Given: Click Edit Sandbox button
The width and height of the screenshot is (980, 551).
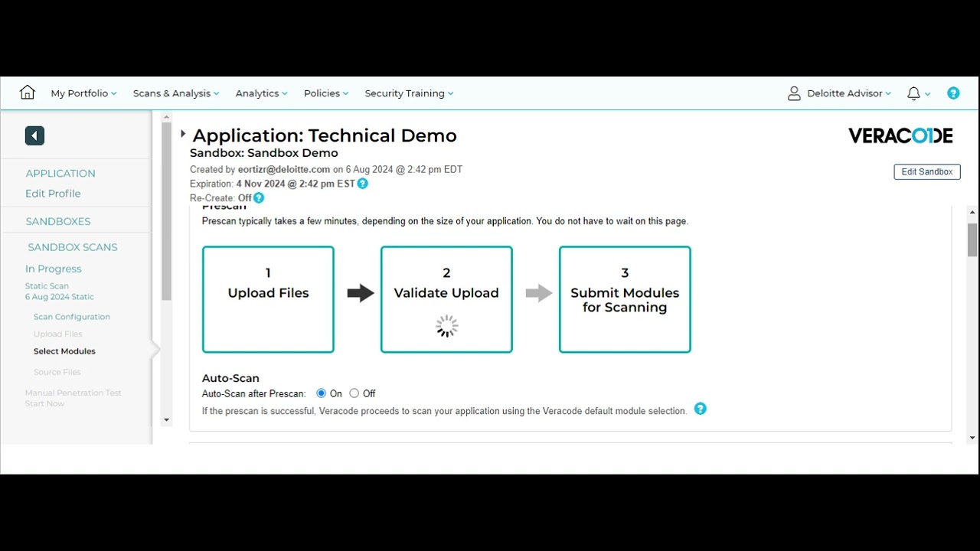Looking at the screenshot, I should 927,171.
